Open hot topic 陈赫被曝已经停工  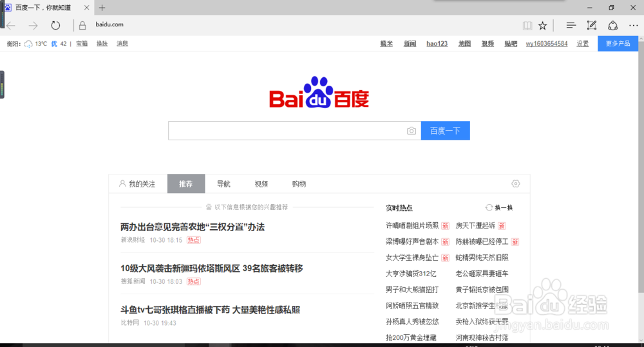(482, 241)
